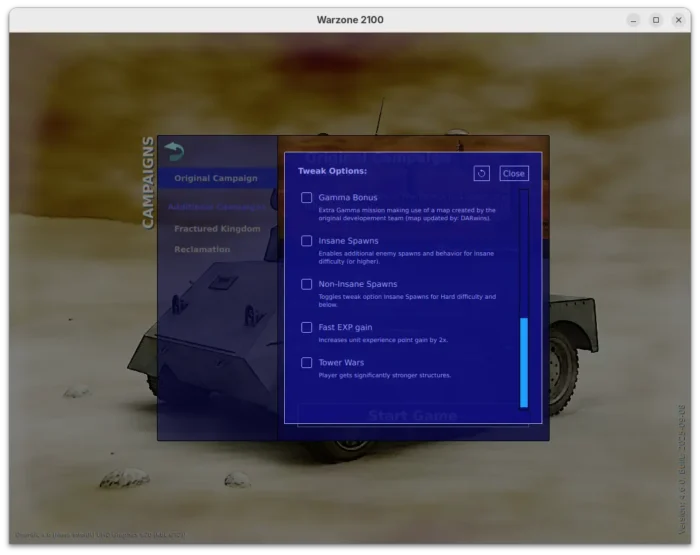Enable the Gamma Bonus checkbox

tap(307, 198)
